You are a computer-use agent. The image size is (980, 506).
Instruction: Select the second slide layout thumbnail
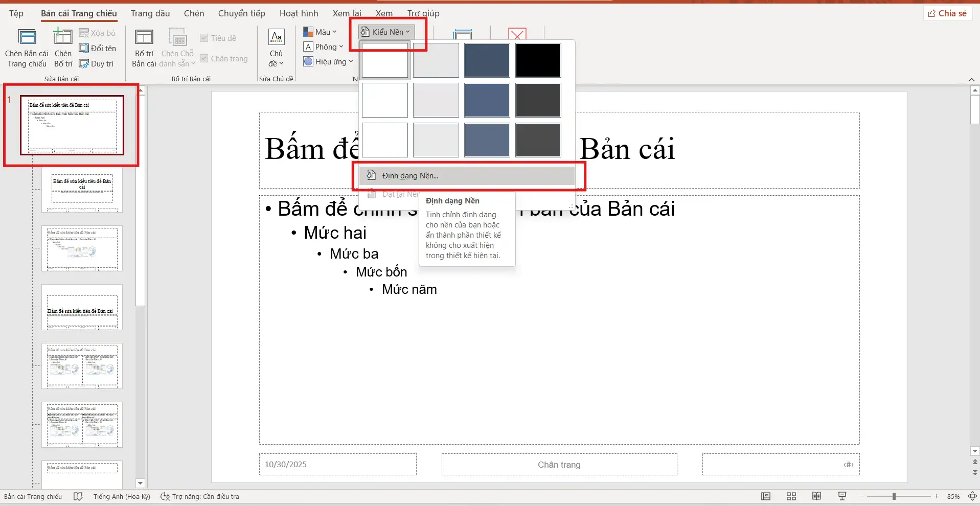pos(82,191)
